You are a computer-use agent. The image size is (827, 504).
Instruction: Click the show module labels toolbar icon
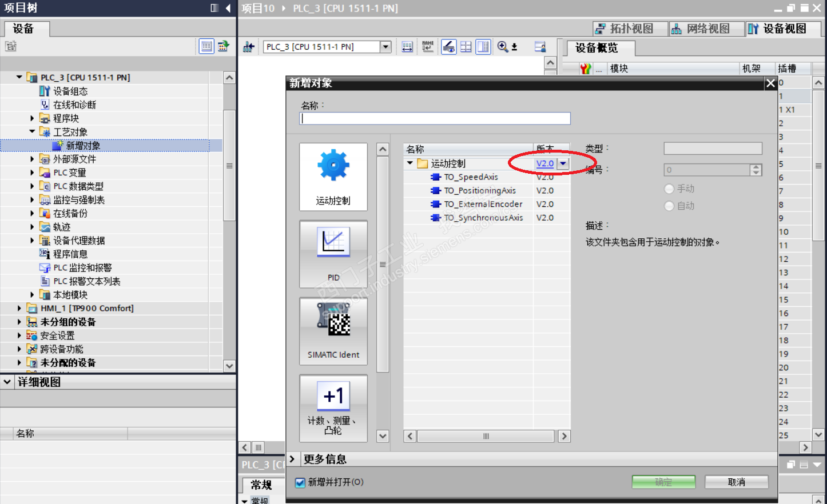tap(407, 47)
